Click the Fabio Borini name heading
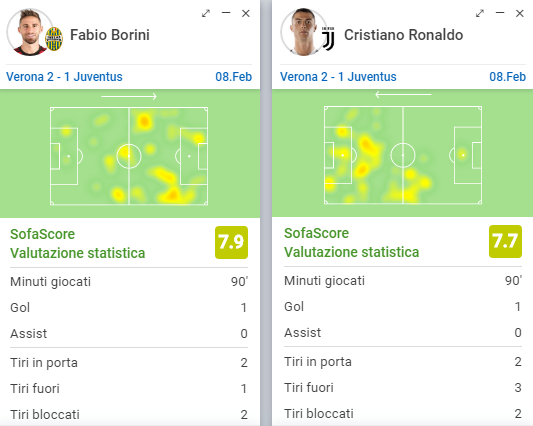 110,35
